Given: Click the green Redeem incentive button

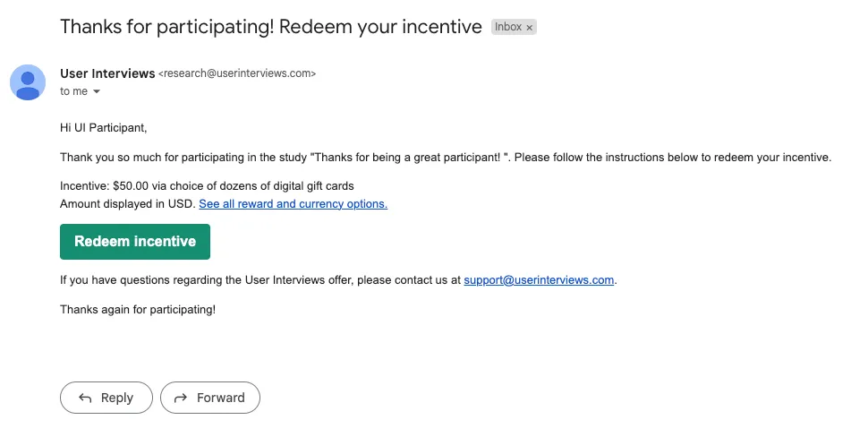Looking at the screenshot, I should (x=135, y=242).
